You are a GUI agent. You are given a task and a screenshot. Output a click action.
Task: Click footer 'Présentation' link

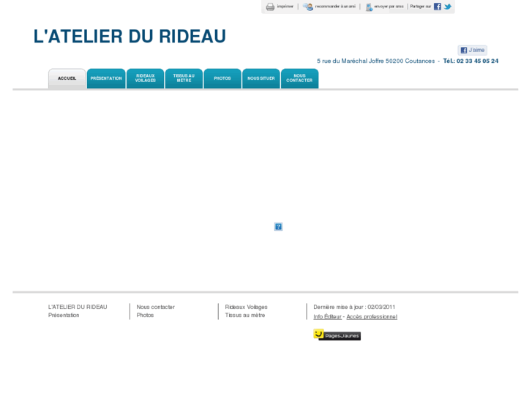point(64,315)
